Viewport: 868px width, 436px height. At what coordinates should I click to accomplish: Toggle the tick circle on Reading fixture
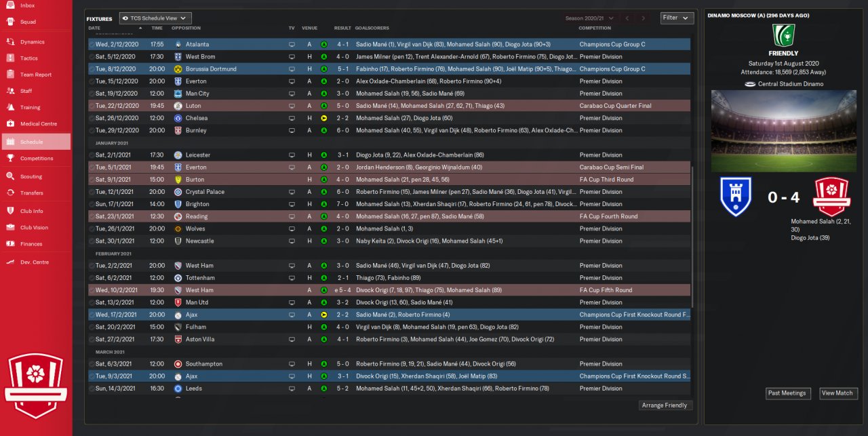click(92, 216)
